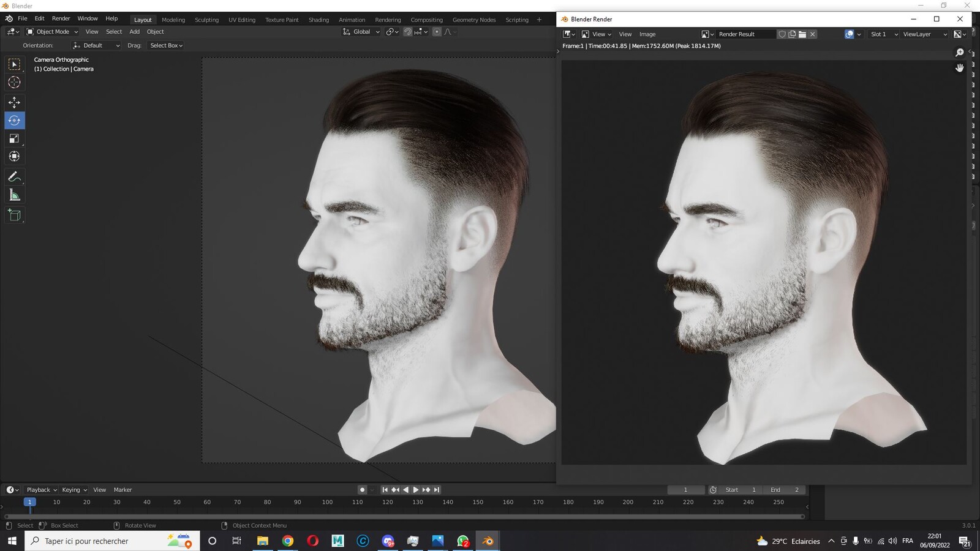Viewport: 980px width, 551px height.
Task: Choose the Annotate pencil tool
Action: click(14, 176)
